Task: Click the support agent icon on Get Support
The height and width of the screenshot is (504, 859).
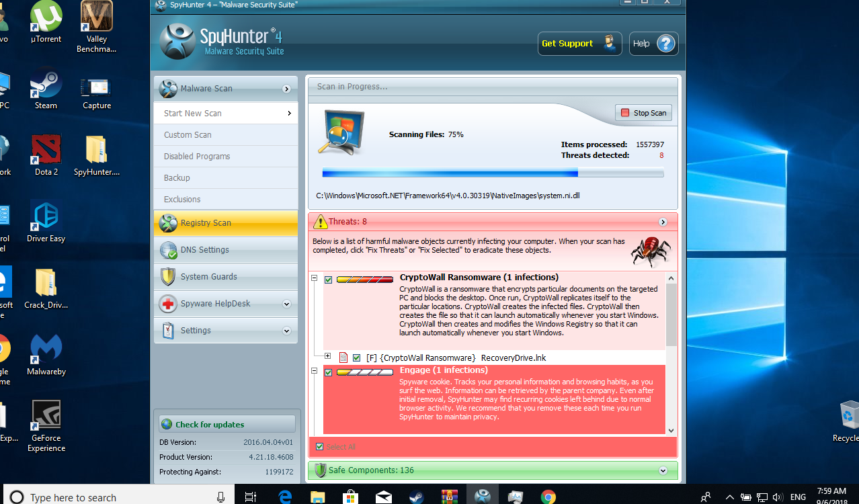Action: pos(610,44)
